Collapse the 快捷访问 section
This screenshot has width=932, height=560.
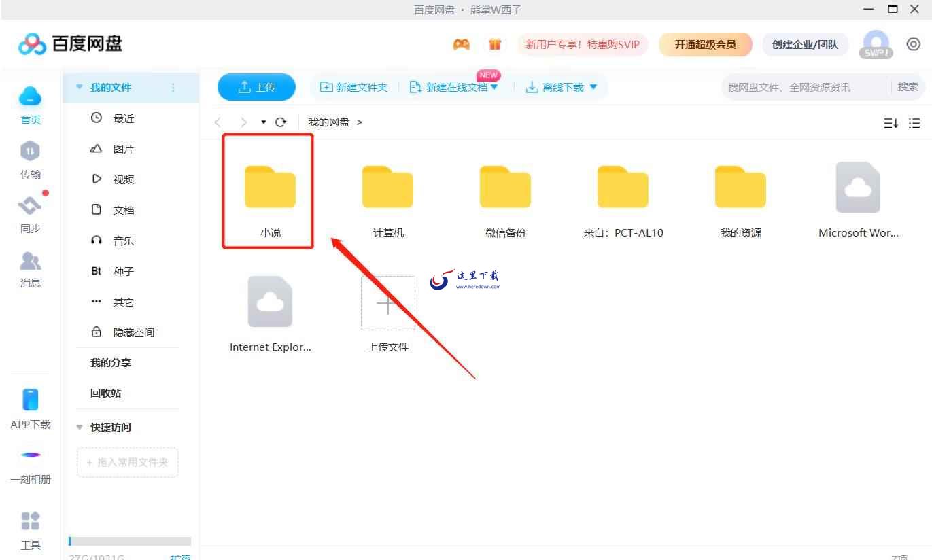[79, 427]
